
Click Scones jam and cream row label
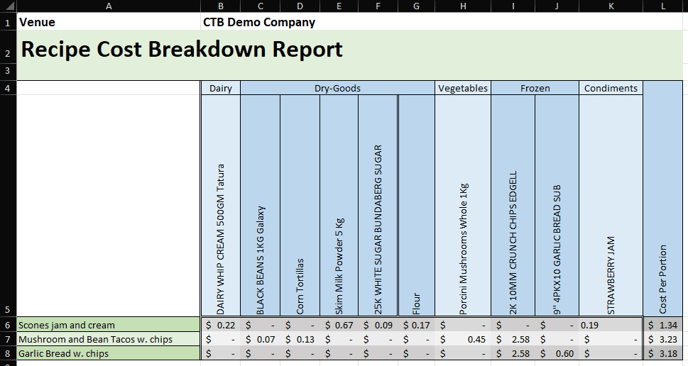[108, 325]
